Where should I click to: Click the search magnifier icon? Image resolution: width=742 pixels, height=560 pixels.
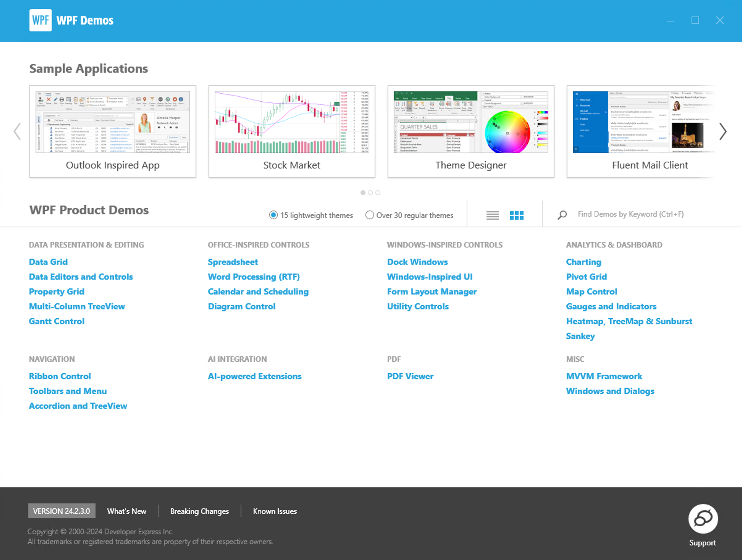(x=562, y=215)
